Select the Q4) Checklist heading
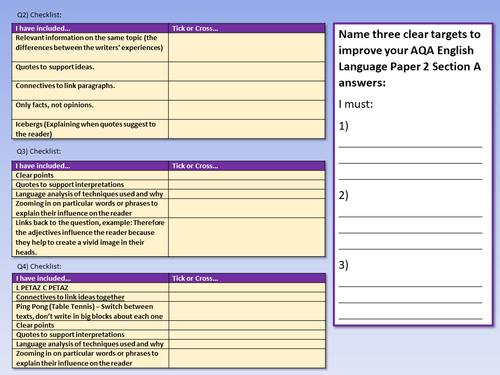500x375 pixels. 39,266
